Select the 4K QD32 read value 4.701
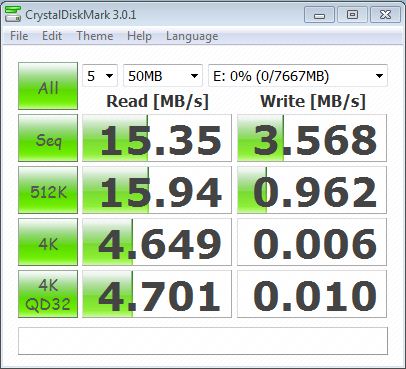The width and height of the screenshot is (406, 369). click(x=157, y=294)
